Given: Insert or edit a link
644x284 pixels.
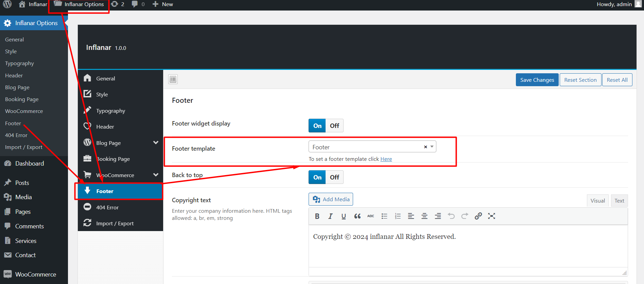Looking at the screenshot, I should tap(478, 216).
